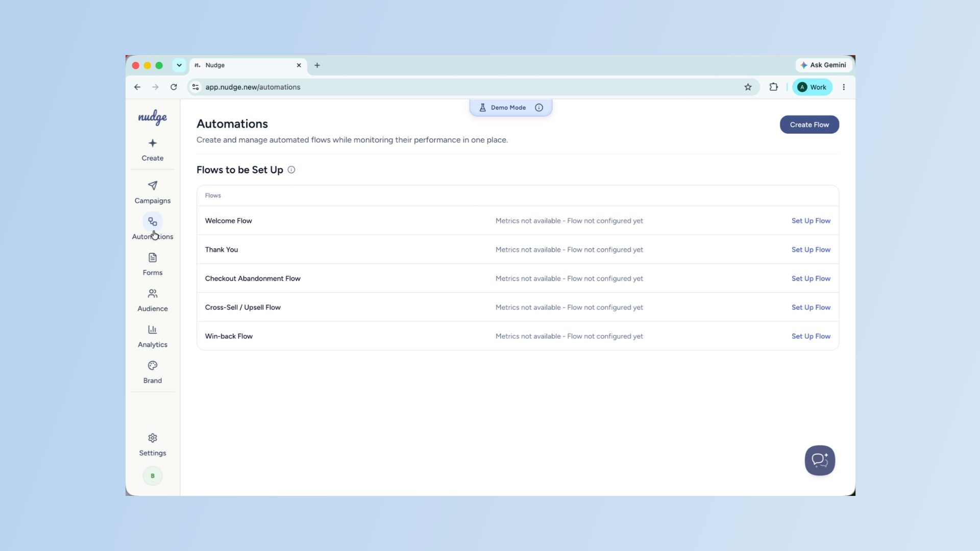Go back in browser history

click(x=137, y=87)
